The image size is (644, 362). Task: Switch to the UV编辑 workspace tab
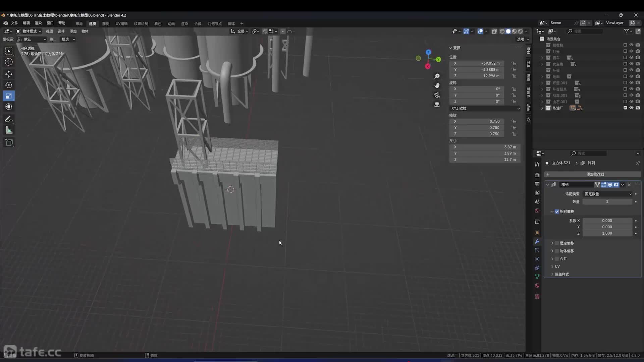tap(121, 24)
